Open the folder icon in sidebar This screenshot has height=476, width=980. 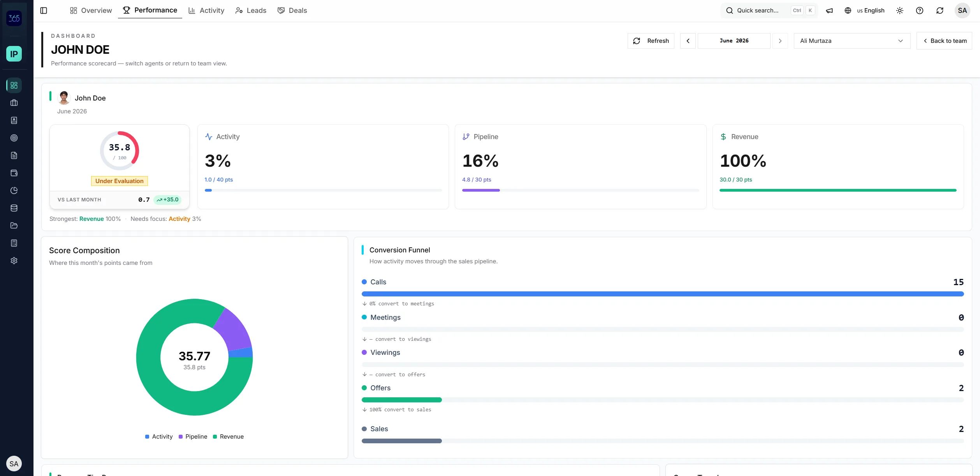[x=14, y=226]
